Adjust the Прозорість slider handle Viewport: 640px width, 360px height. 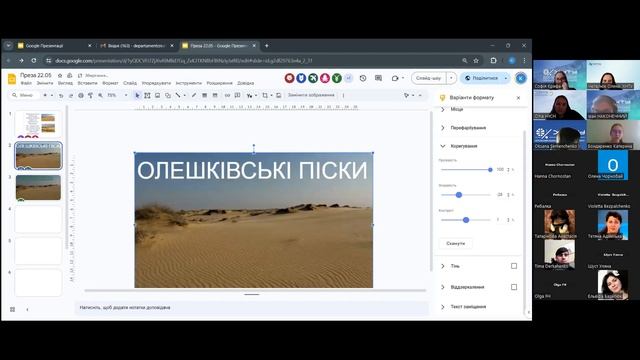(x=490, y=170)
